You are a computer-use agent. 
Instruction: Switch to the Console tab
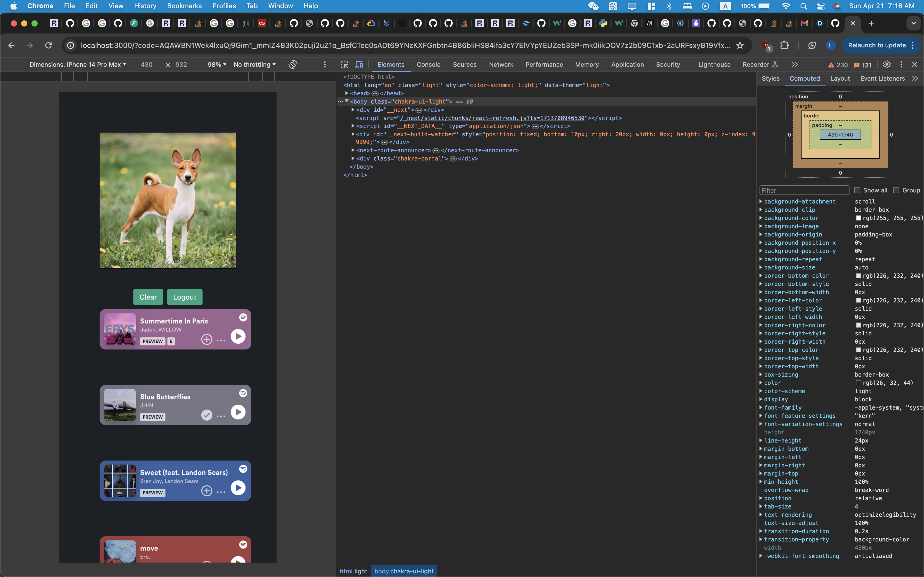428,64
